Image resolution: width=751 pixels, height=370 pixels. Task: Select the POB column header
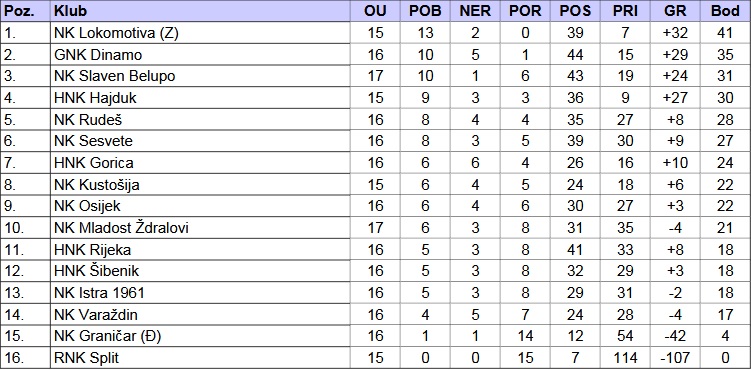pos(425,11)
